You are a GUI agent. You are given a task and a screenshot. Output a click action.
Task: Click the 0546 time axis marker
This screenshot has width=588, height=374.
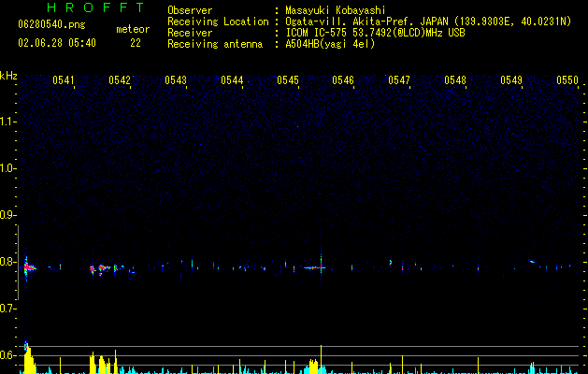[343, 80]
